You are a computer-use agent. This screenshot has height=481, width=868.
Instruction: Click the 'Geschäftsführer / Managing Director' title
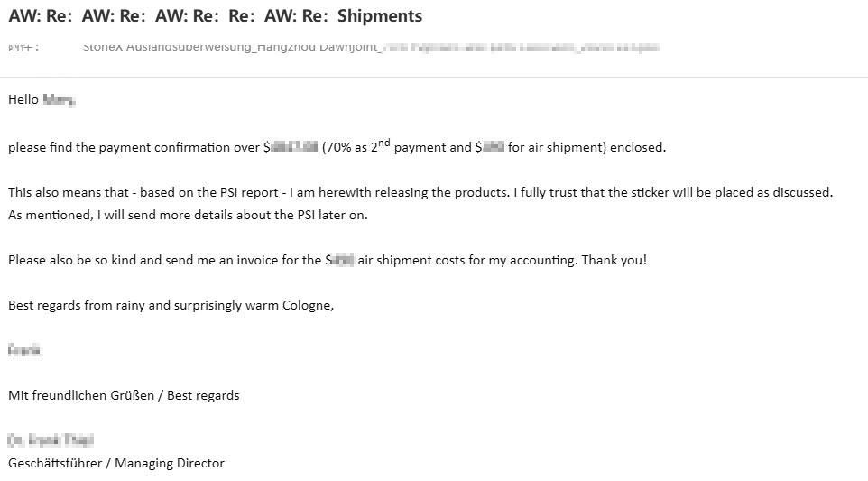tap(116, 463)
